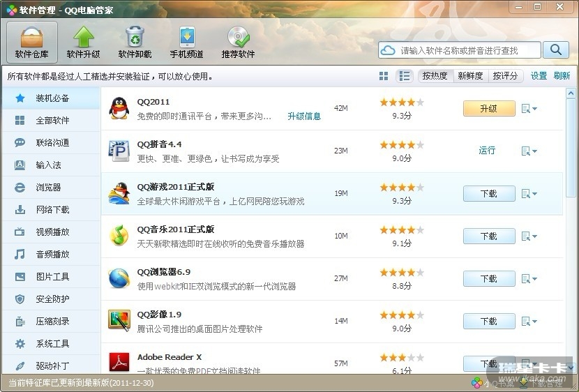The width and height of the screenshot is (579, 392).
Task: Click the star rating of QQ2011
Action: click(x=402, y=103)
